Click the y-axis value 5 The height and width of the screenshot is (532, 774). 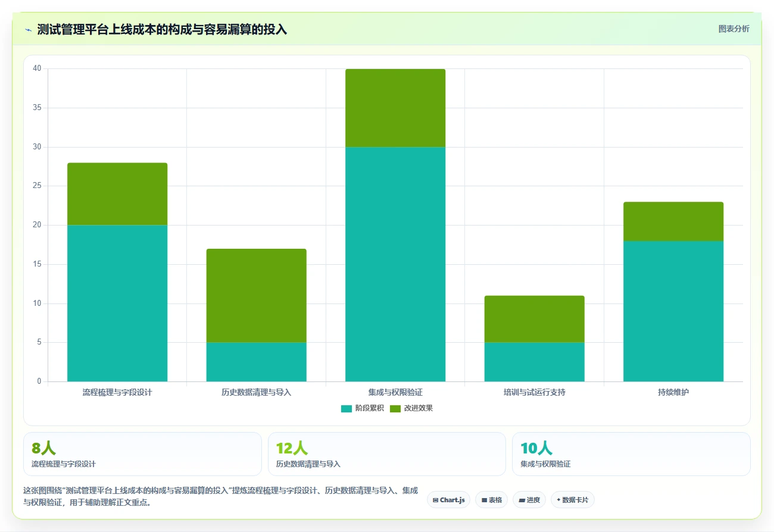39,342
